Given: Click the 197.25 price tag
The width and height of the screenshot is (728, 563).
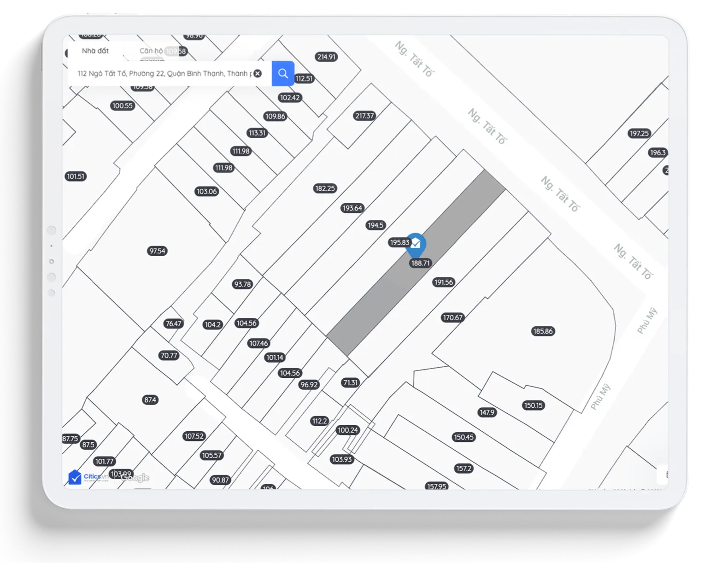Looking at the screenshot, I should point(639,134).
